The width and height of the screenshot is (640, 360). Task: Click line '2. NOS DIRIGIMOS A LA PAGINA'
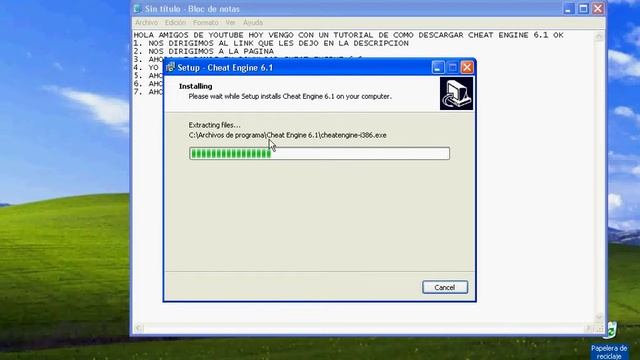tap(204, 51)
